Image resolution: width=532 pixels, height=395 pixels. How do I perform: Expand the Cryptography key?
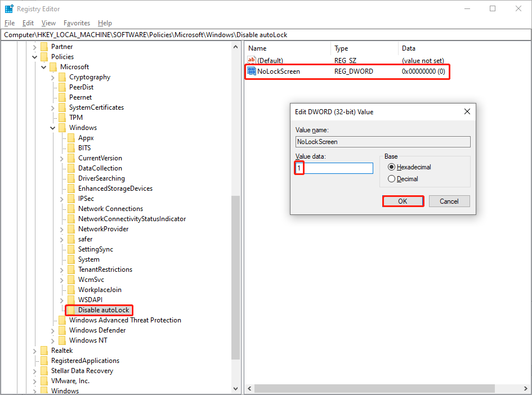[x=53, y=78]
